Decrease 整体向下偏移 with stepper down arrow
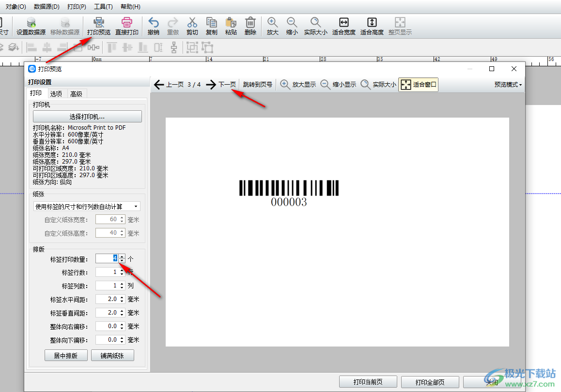Viewport: 561px width, 392px height. pyautogui.click(x=122, y=342)
